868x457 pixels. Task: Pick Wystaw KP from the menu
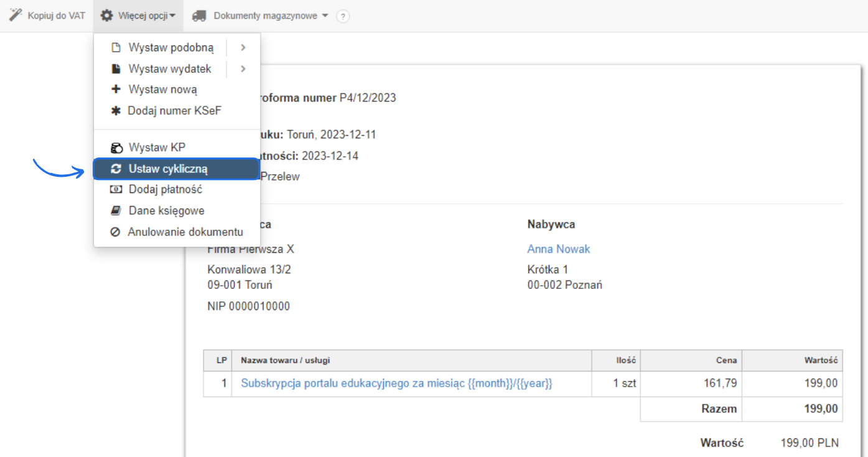coord(157,148)
